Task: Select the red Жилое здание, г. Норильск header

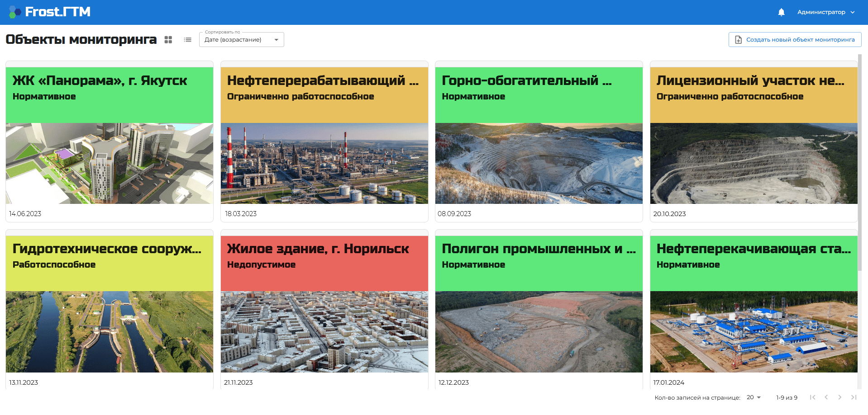Action: 324,263
